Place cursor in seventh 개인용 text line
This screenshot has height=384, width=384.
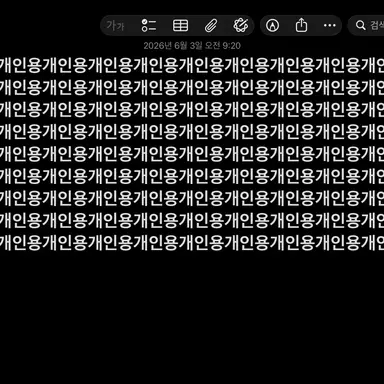(192, 198)
